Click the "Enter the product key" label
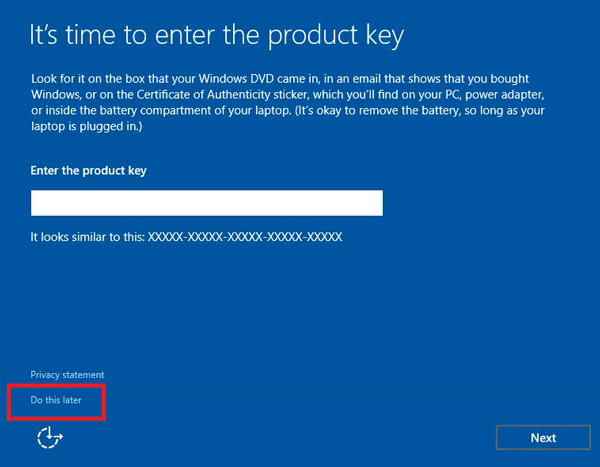Image resolution: width=600 pixels, height=467 pixels. pos(89,171)
